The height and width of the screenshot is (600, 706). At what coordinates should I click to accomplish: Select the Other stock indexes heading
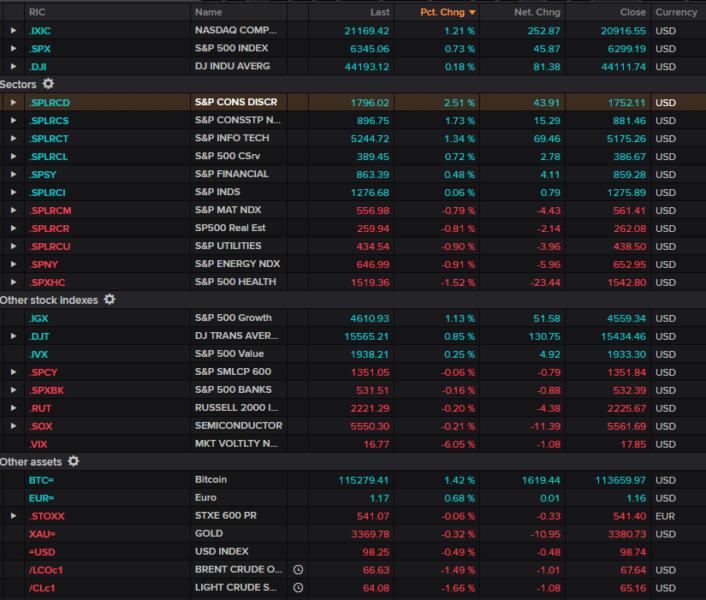pyautogui.click(x=49, y=300)
